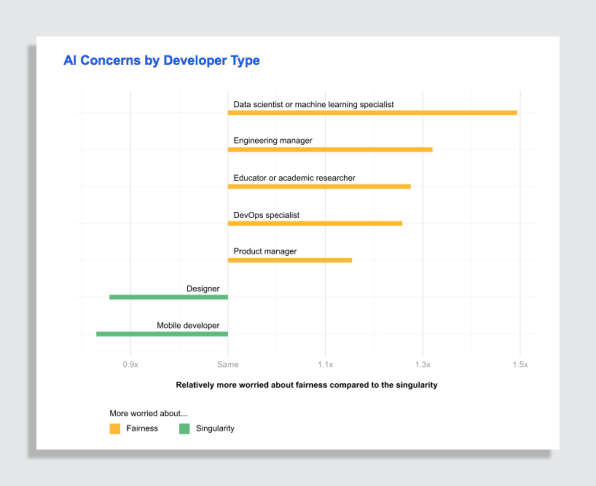Viewport: 596px width, 486px height.
Task: Click the green Designer bar
Action: coord(169,297)
